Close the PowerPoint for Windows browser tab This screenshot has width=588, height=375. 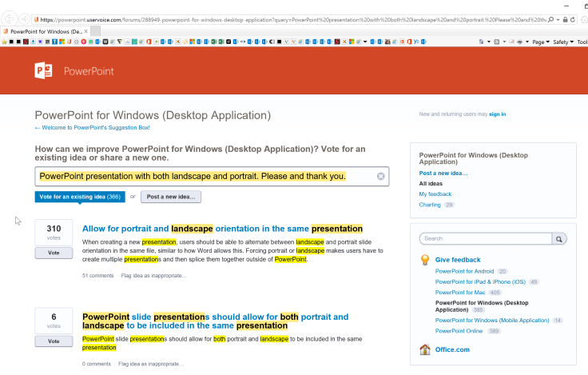pyautogui.click(x=85, y=31)
